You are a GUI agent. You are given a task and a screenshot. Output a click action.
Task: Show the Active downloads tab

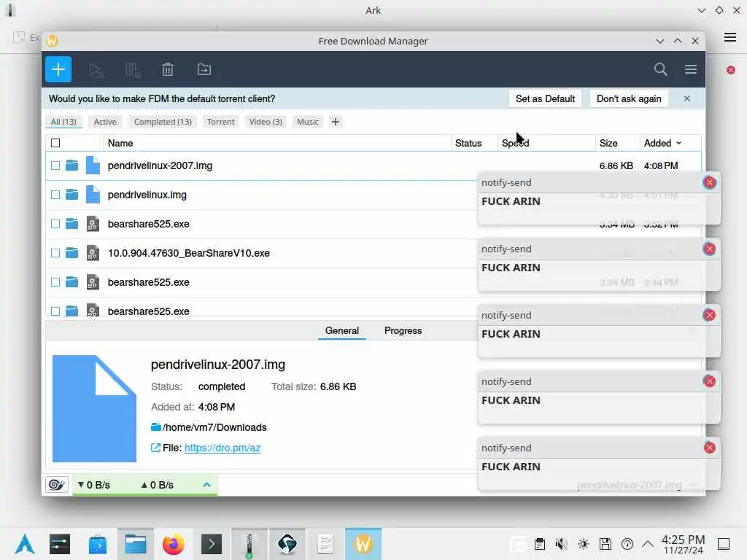coord(105,122)
